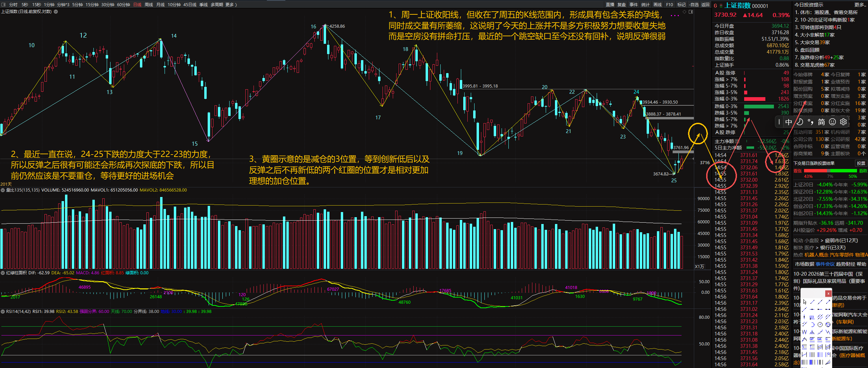Click the diamond icon above the chart

[x=684, y=12]
